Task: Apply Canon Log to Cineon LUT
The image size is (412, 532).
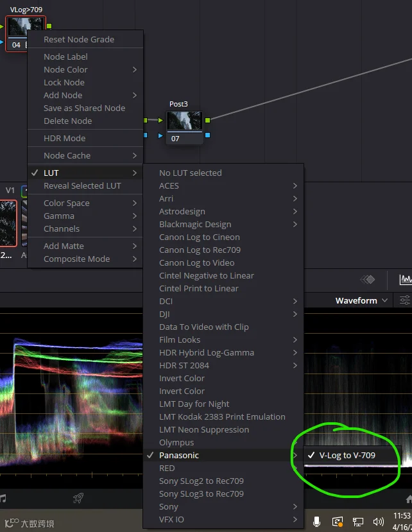Action: click(223, 237)
